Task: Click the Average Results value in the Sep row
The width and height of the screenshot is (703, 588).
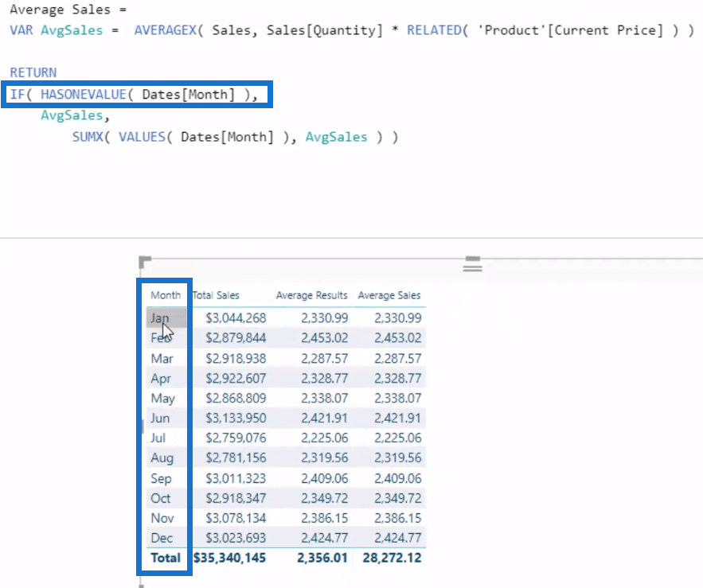Action: tap(324, 478)
